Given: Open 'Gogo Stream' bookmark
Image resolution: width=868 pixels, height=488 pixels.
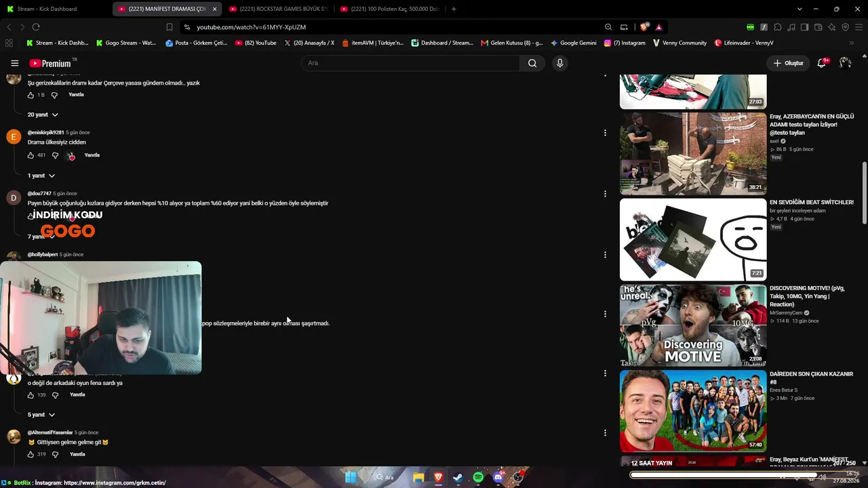Looking at the screenshot, I should 126,43.
